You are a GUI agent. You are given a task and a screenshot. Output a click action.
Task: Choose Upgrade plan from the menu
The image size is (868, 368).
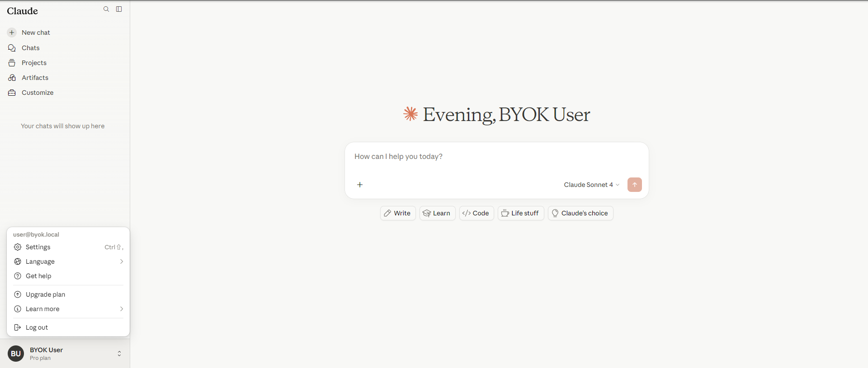[x=68, y=294]
